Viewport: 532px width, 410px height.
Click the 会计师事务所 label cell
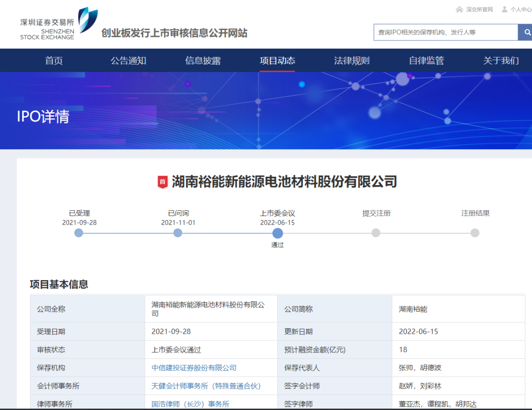[x=88, y=386]
